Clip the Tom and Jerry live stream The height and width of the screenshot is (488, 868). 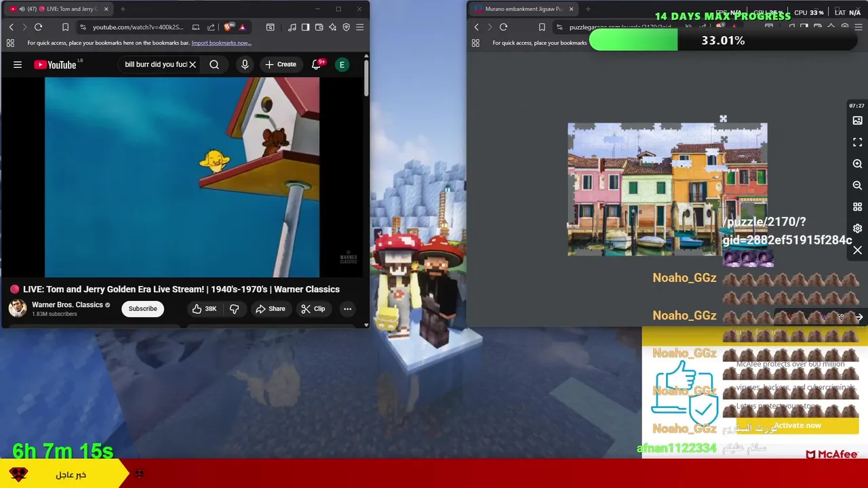tap(313, 309)
